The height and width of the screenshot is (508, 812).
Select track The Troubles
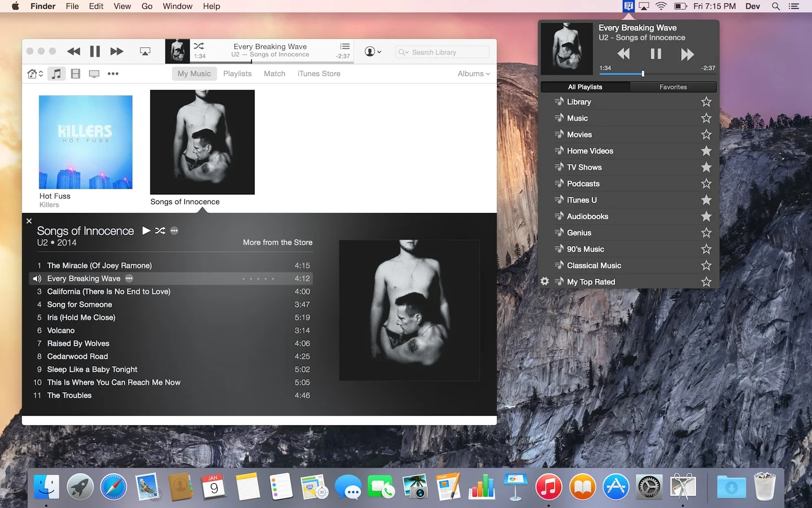[x=170, y=395]
